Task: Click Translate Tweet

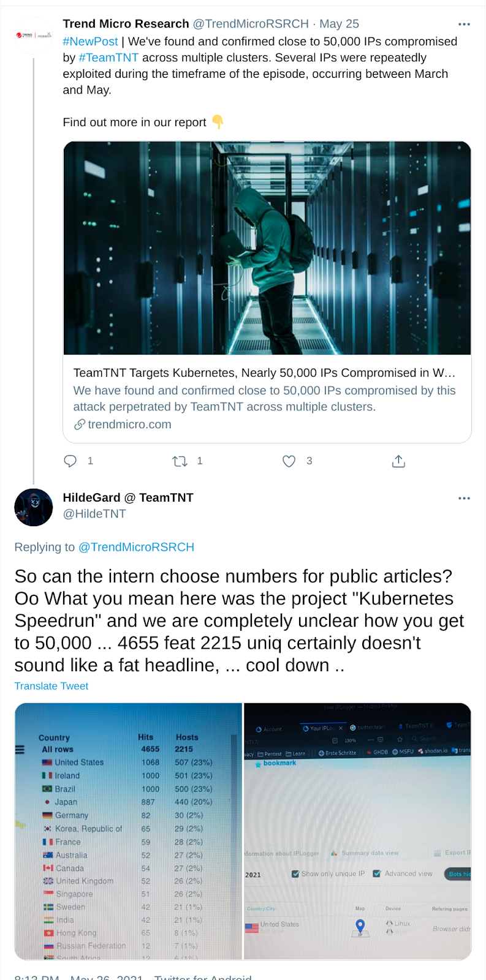Action: pyautogui.click(x=51, y=686)
